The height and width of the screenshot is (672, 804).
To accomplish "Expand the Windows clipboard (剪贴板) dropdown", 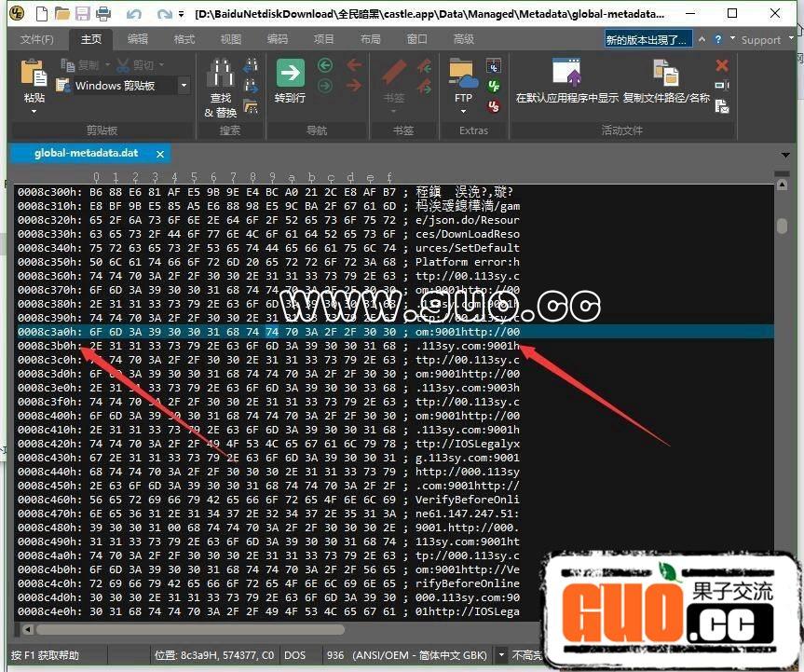I will coord(184,86).
